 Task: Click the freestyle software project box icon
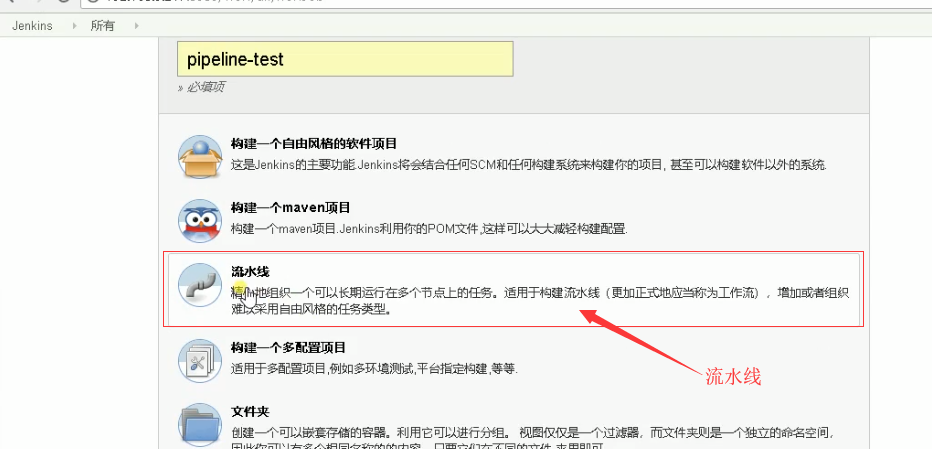coord(200,156)
